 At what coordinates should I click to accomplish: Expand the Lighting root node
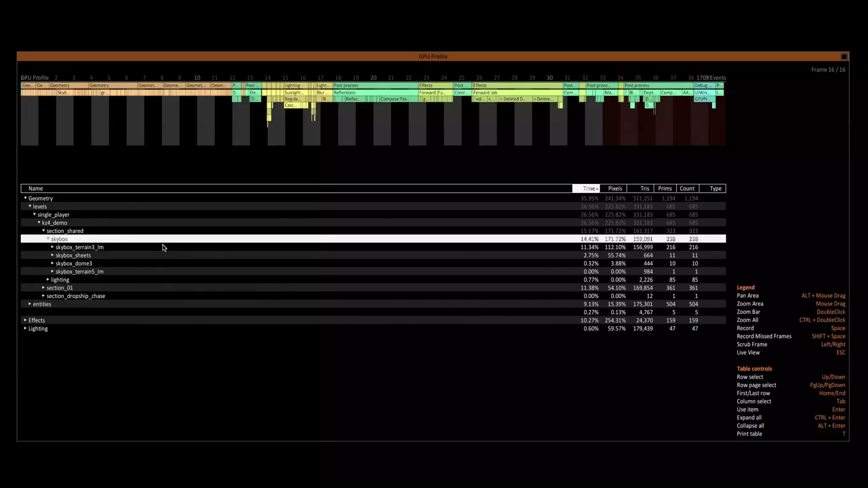[25, 328]
